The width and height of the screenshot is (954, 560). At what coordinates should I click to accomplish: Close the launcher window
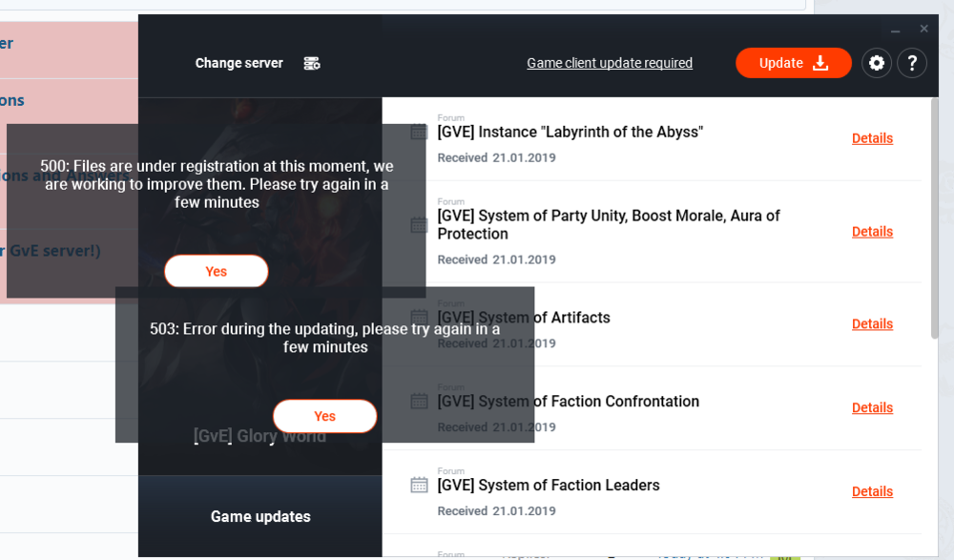923,29
